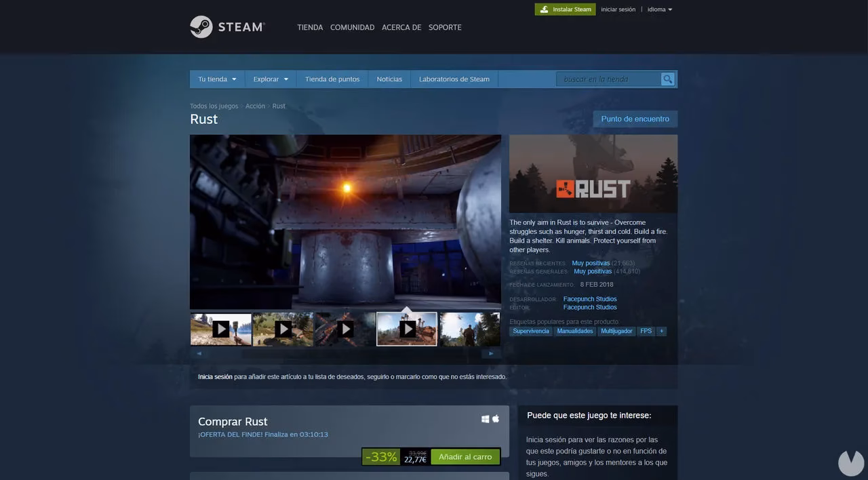Open the Explorar dropdown menu
868x480 pixels.
pos(271,79)
